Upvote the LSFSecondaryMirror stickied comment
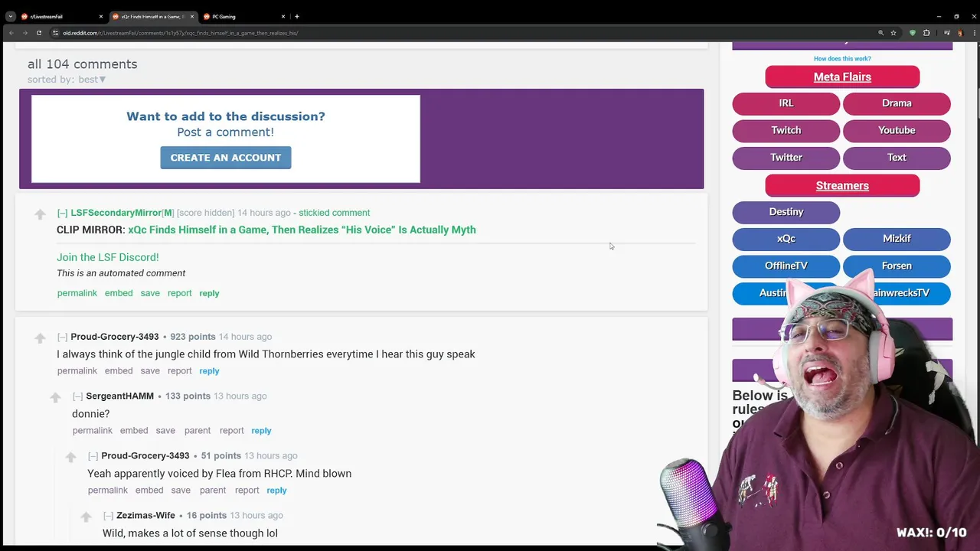980x551 pixels. (x=40, y=215)
